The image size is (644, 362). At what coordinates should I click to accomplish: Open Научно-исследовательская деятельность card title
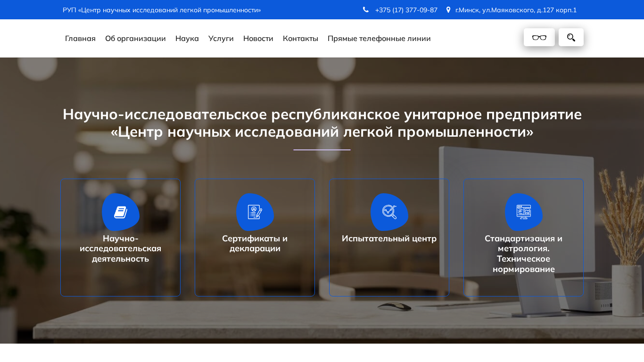pos(121,248)
